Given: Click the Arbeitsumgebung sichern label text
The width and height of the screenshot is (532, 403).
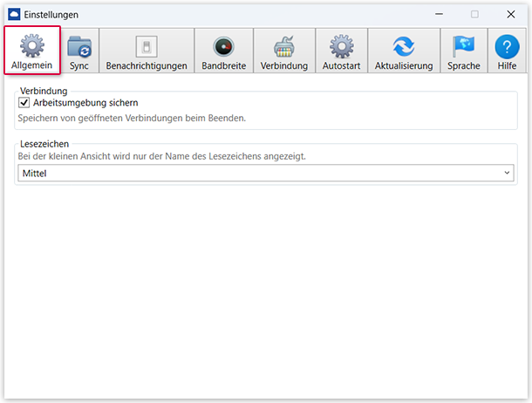Looking at the screenshot, I should [x=85, y=103].
